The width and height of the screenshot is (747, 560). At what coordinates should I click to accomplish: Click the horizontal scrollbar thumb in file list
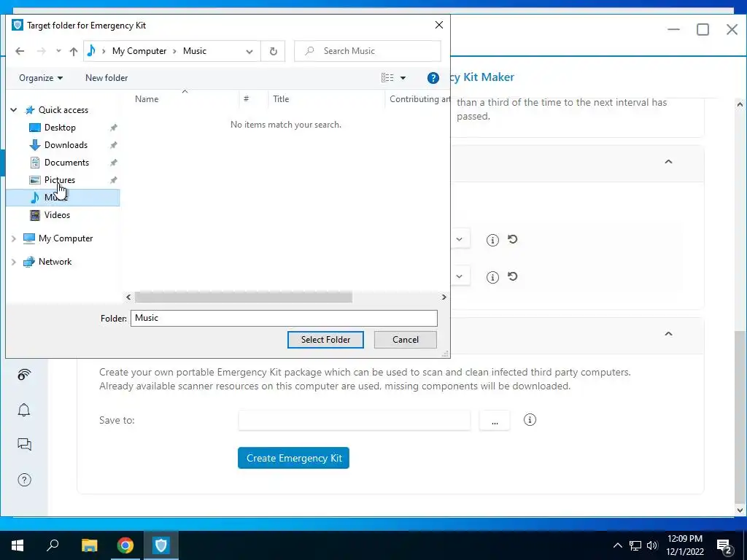(244, 297)
